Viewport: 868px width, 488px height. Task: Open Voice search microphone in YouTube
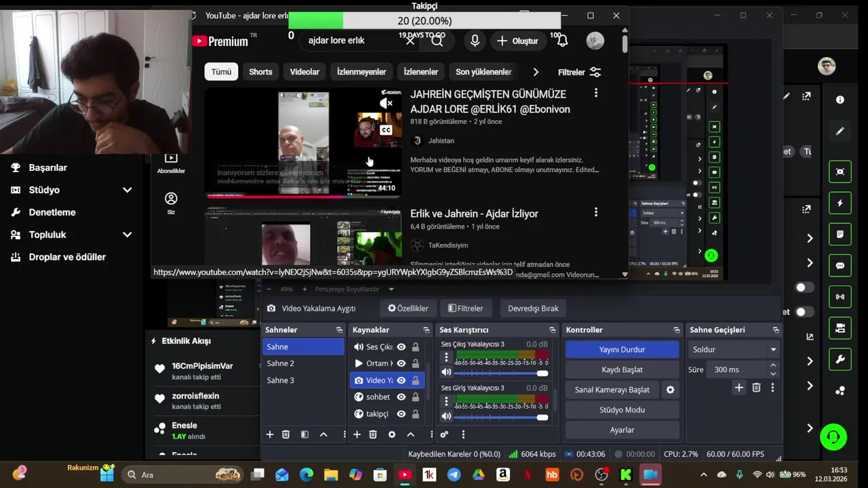[x=475, y=41]
